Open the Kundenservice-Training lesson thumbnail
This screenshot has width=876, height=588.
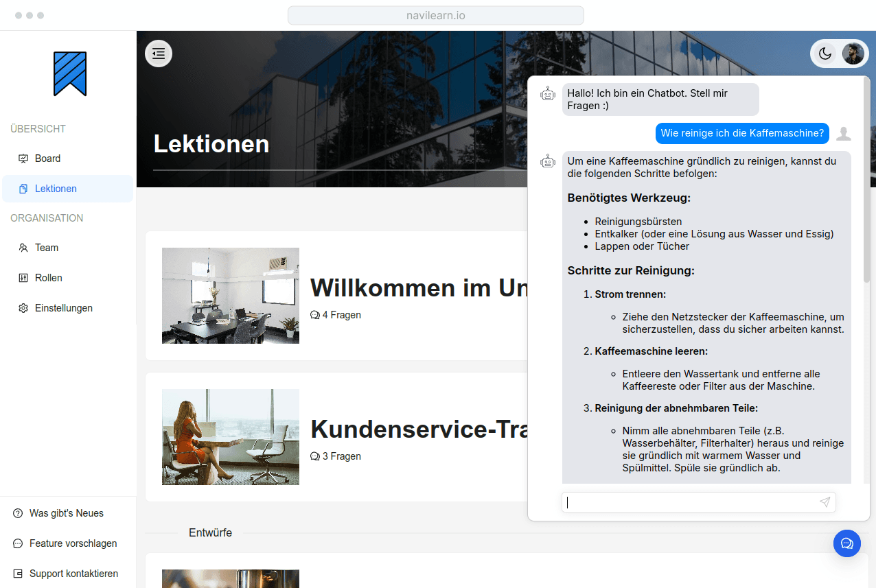tap(231, 437)
